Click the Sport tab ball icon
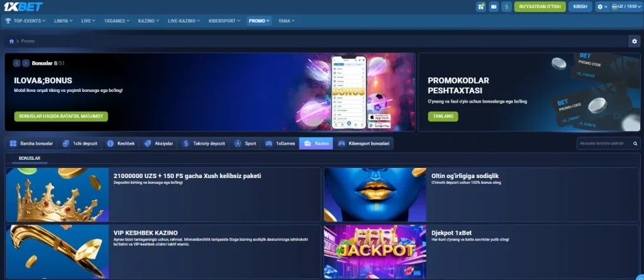 [x=238, y=143]
